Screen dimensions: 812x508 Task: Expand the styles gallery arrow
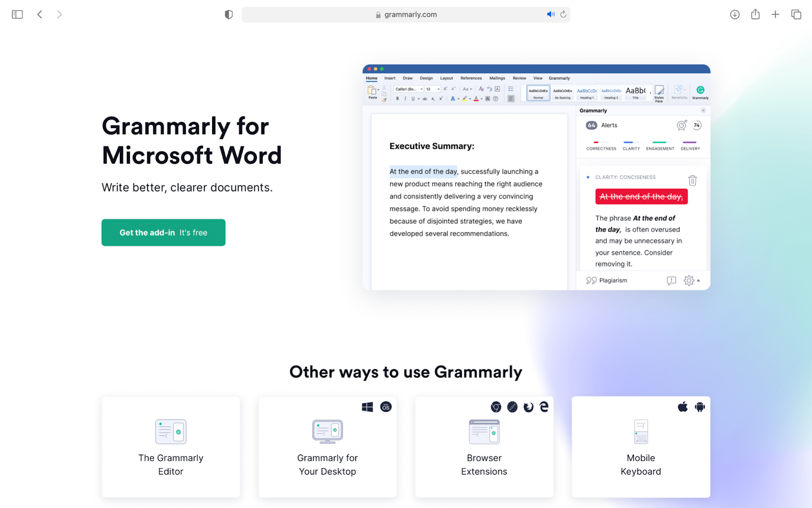coord(650,93)
